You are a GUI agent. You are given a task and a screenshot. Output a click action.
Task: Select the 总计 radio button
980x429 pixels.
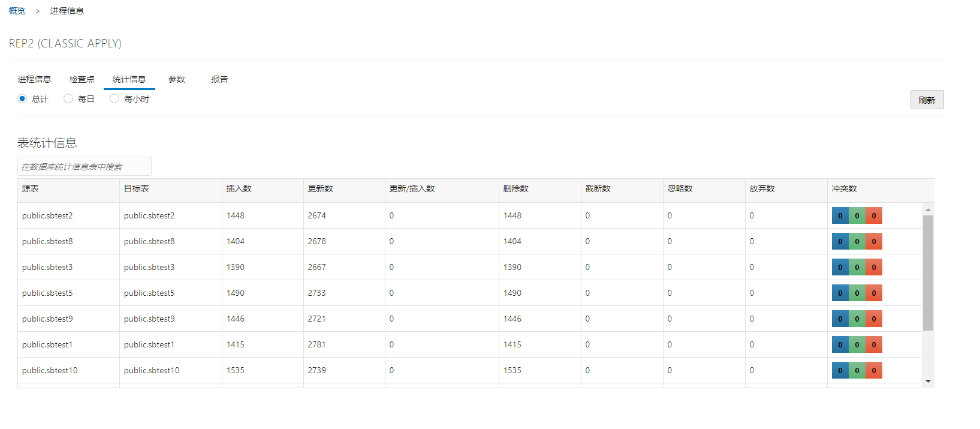point(22,99)
